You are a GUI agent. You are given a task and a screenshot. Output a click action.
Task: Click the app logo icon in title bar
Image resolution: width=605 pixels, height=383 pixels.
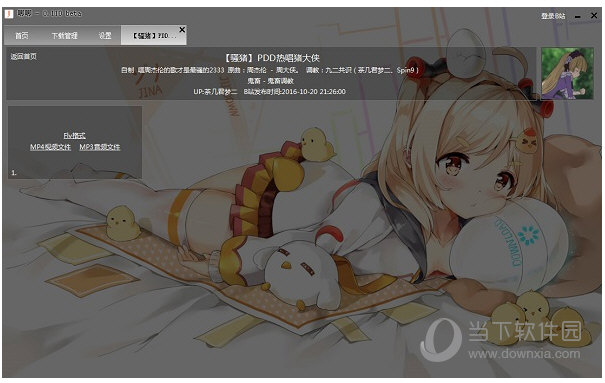(9, 14)
